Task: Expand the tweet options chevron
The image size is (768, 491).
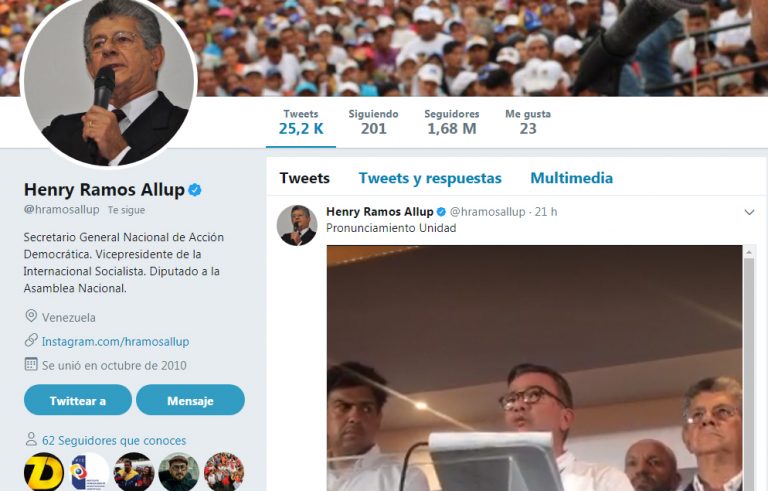Action: click(749, 212)
